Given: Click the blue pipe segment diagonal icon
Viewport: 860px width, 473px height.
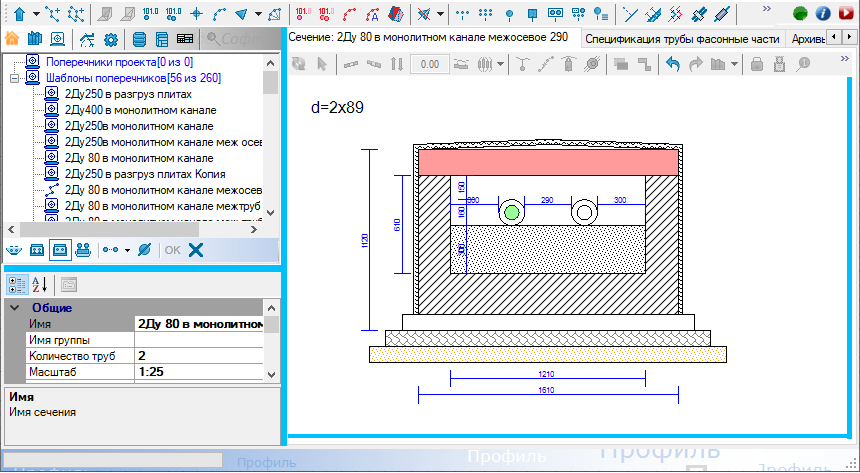Looking at the screenshot, I should coord(722,13).
